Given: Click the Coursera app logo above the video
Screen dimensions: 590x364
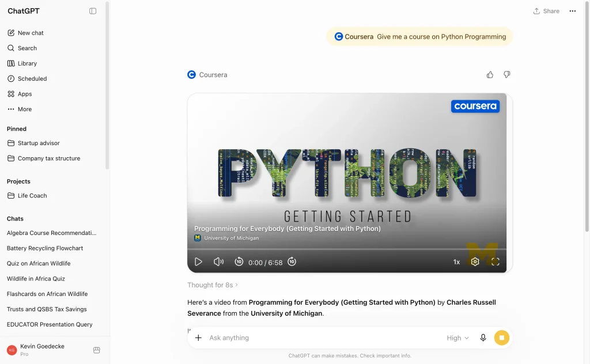Looking at the screenshot, I should coord(191,75).
